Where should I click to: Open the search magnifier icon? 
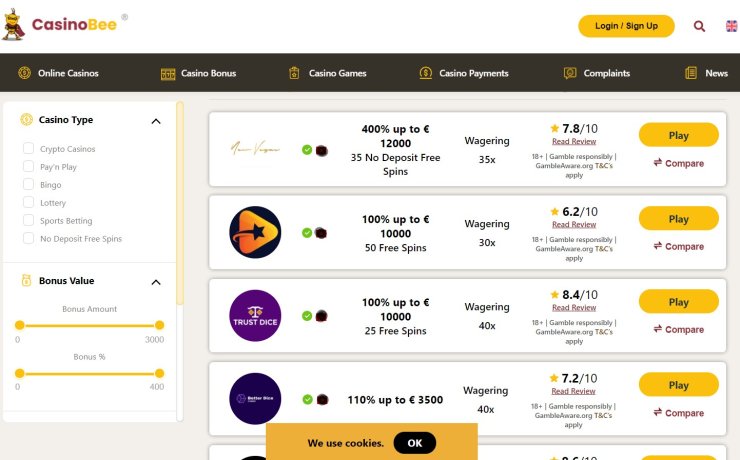point(699,26)
